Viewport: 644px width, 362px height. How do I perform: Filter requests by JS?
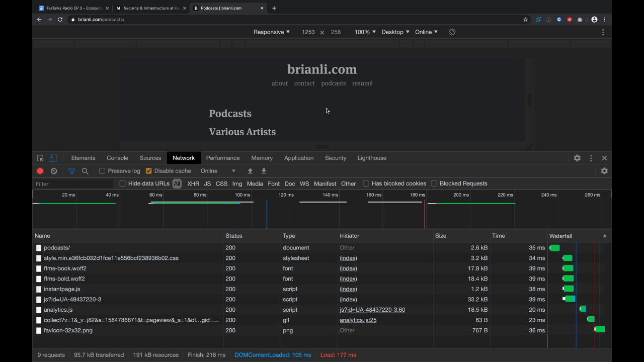pos(207,184)
